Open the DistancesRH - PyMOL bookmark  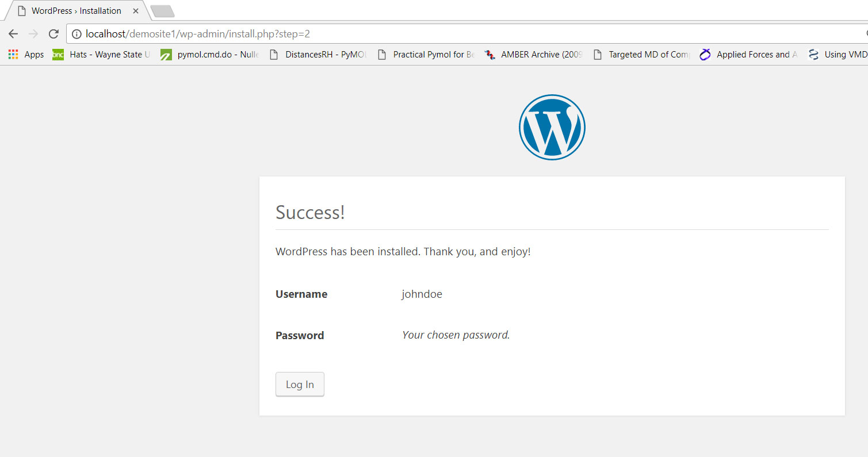(318, 55)
